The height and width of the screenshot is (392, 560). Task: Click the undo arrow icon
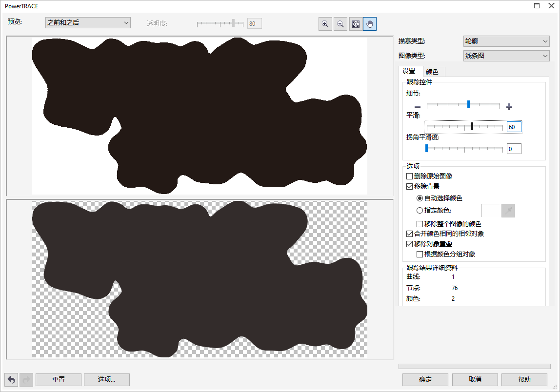point(11,379)
